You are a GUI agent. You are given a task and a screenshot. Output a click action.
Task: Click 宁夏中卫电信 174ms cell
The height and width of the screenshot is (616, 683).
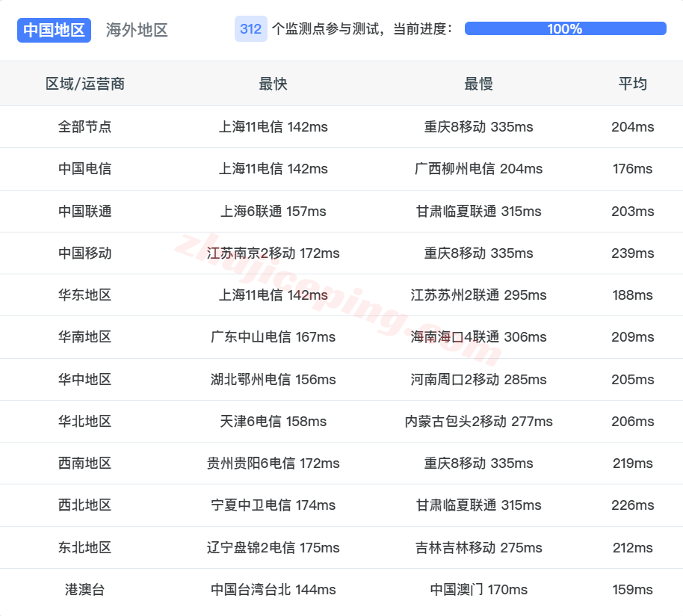point(273,505)
